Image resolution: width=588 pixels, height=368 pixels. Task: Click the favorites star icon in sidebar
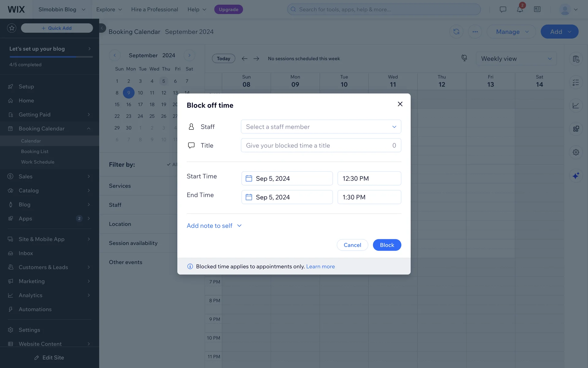12,28
